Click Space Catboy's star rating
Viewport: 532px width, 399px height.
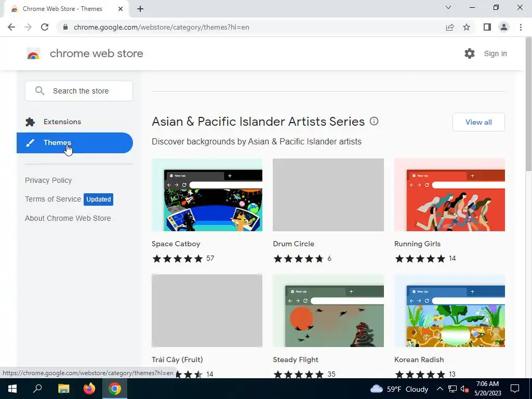point(178,259)
